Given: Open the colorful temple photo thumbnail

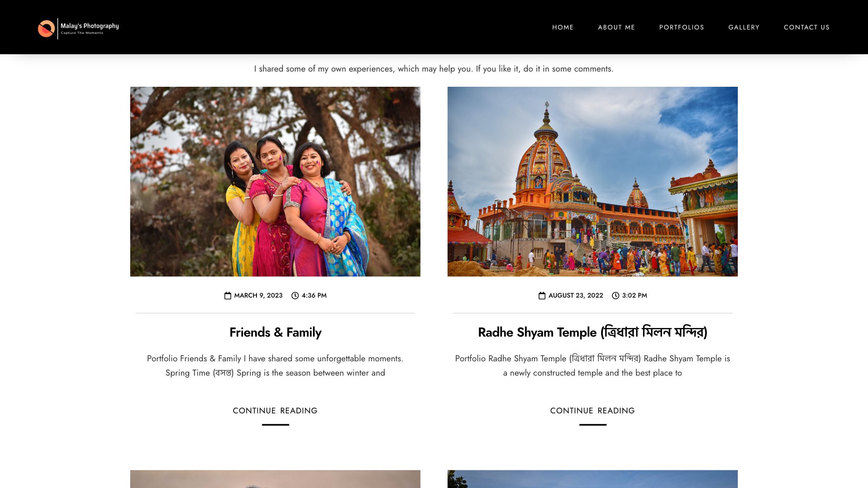Looking at the screenshot, I should (x=592, y=181).
